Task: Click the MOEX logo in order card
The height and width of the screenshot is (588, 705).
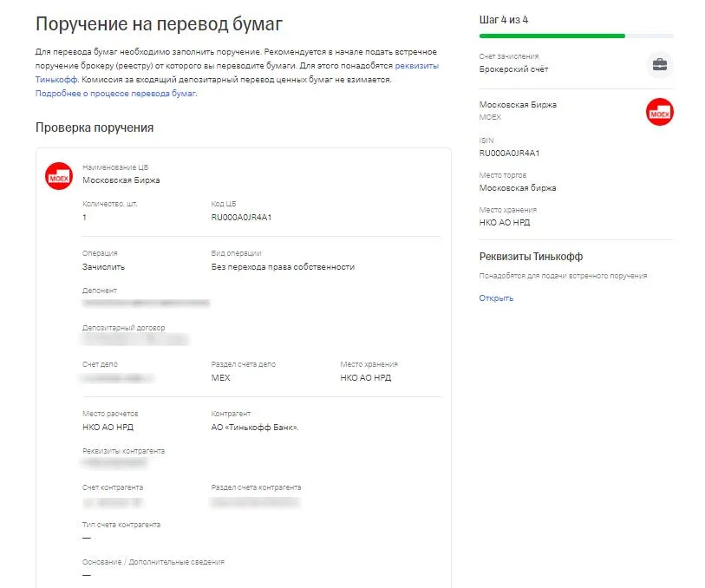Action: [x=59, y=176]
